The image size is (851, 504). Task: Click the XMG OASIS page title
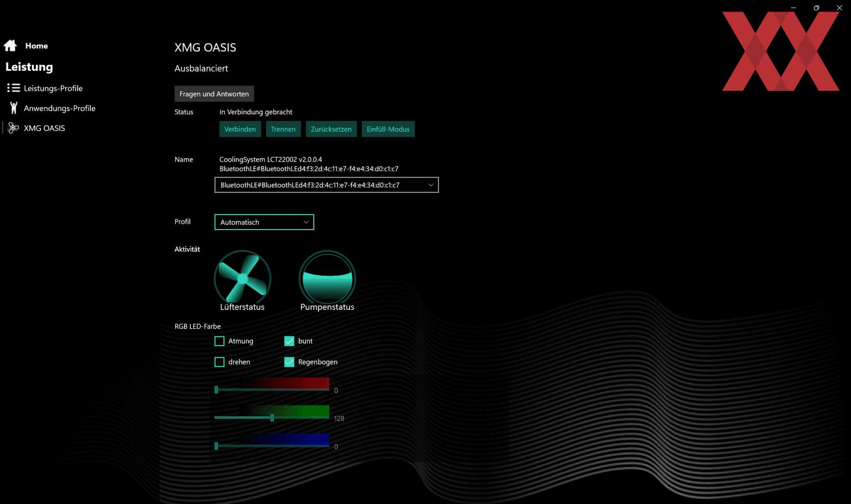(205, 47)
